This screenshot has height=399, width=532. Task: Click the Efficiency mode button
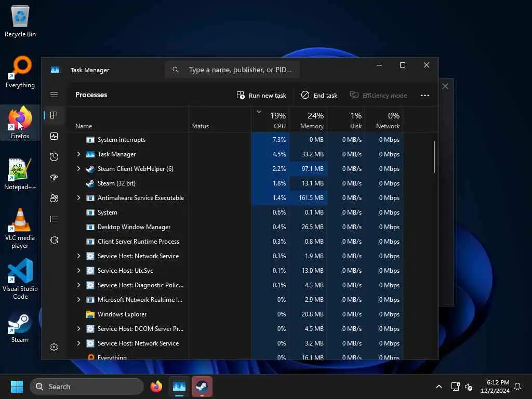coord(378,96)
